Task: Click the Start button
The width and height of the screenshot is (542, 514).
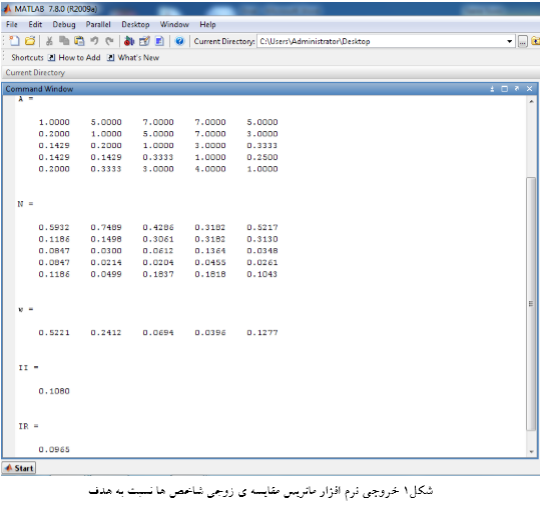Action: (19, 468)
